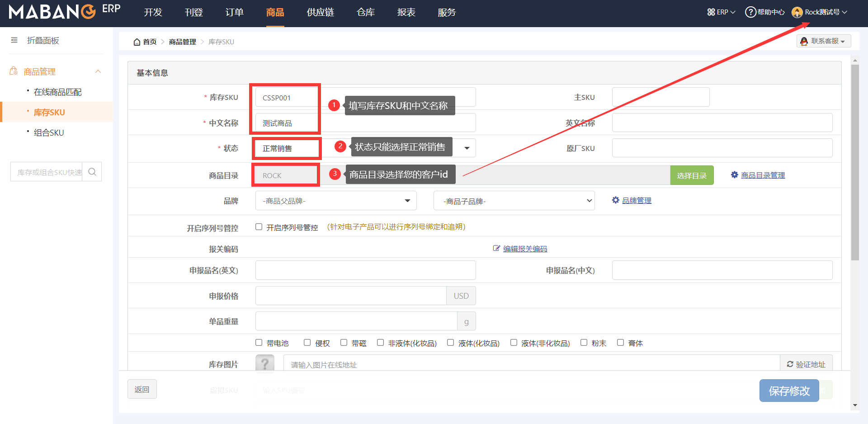Open the 仓库 top menu
868x424 pixels.
point(366,13)
